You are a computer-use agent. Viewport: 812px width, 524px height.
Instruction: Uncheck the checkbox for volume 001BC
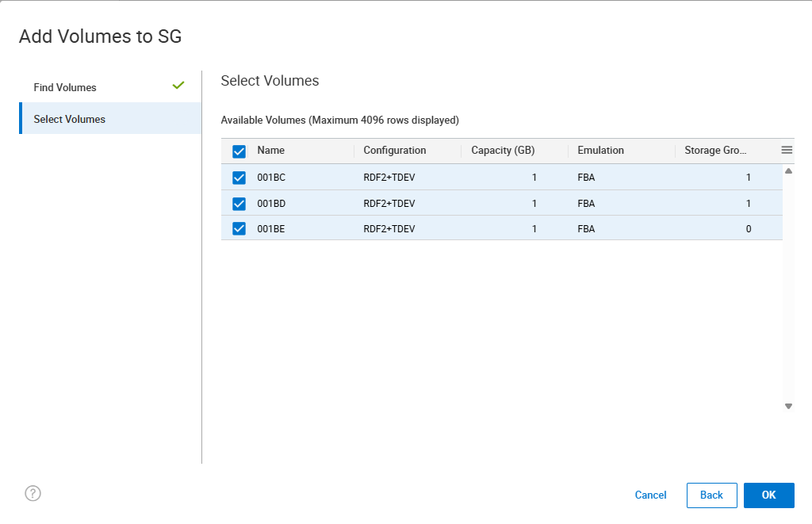[x=239, y=178]
